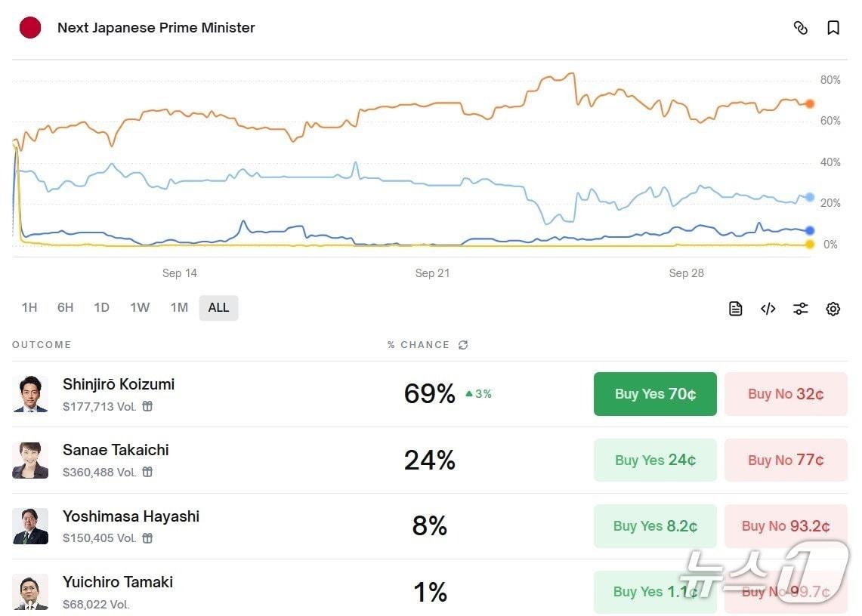Select the 1H time range

click(29, 307)
